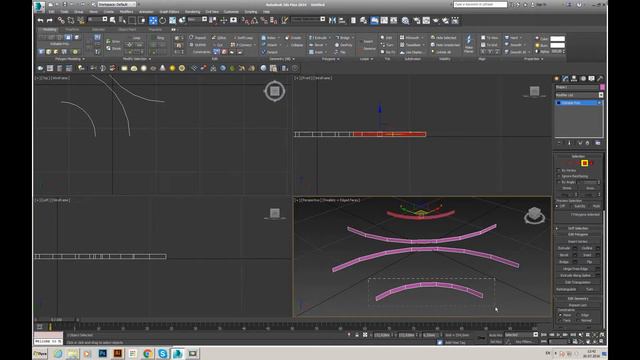
Task: Toggle the By Vertex checkbox
Action: coord(559,170)
